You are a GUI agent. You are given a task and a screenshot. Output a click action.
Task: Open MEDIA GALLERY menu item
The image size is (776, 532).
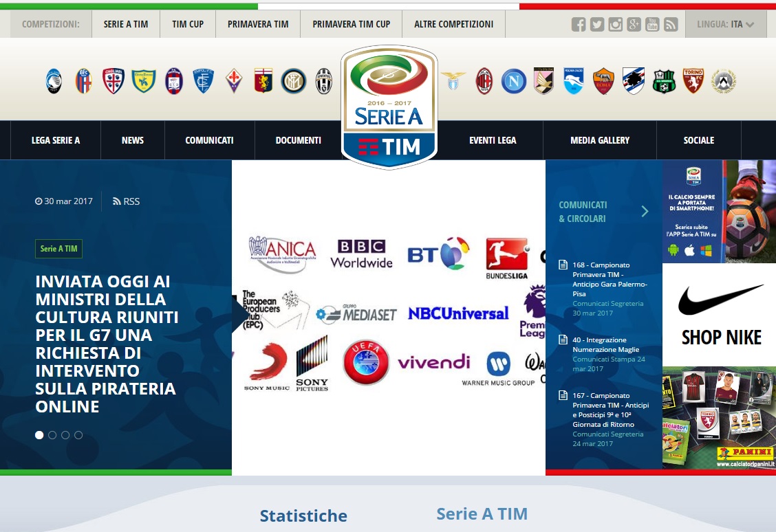600,140
